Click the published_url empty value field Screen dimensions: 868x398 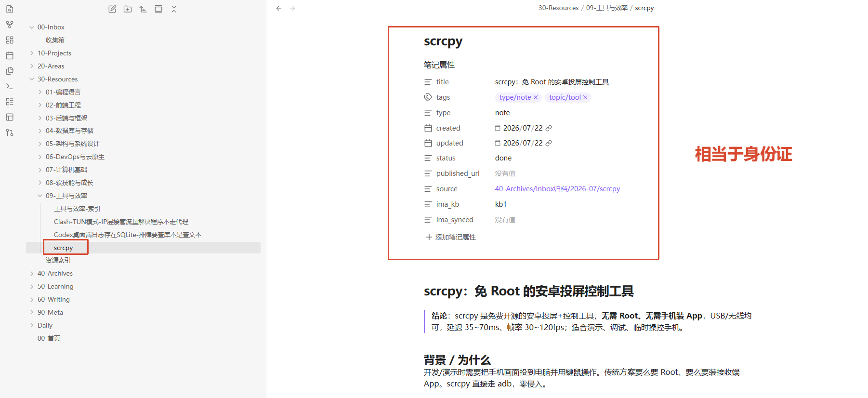tap(505, 173)
